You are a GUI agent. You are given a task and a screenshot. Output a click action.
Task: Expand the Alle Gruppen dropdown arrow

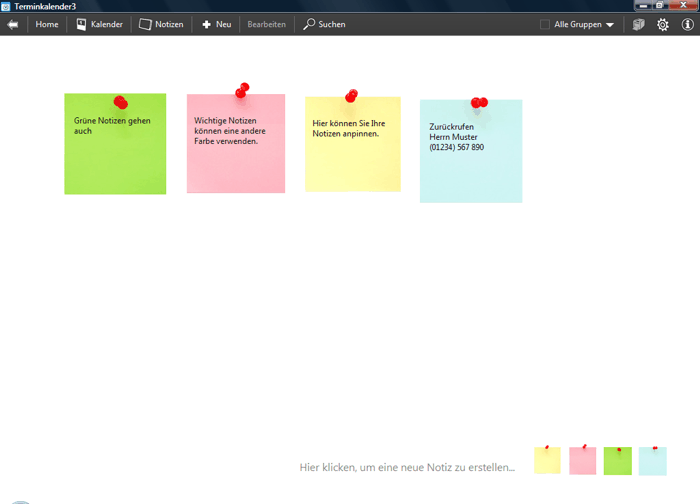click(x=610, y=24)
